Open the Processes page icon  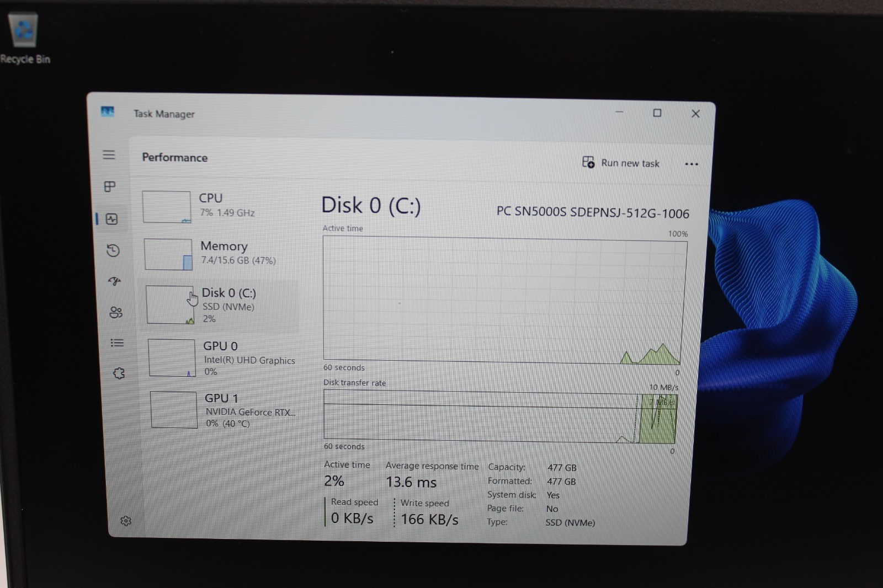110,186
